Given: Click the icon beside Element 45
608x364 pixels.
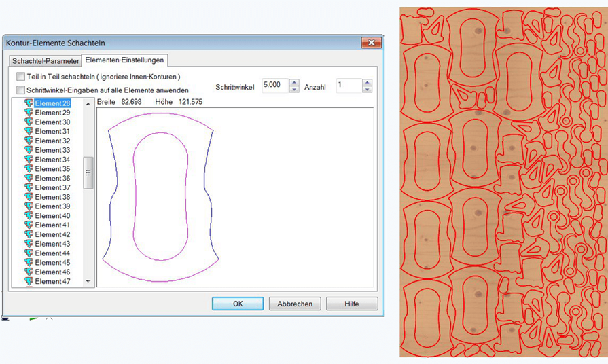Looking at the screenshot, I should pos(29,262).
